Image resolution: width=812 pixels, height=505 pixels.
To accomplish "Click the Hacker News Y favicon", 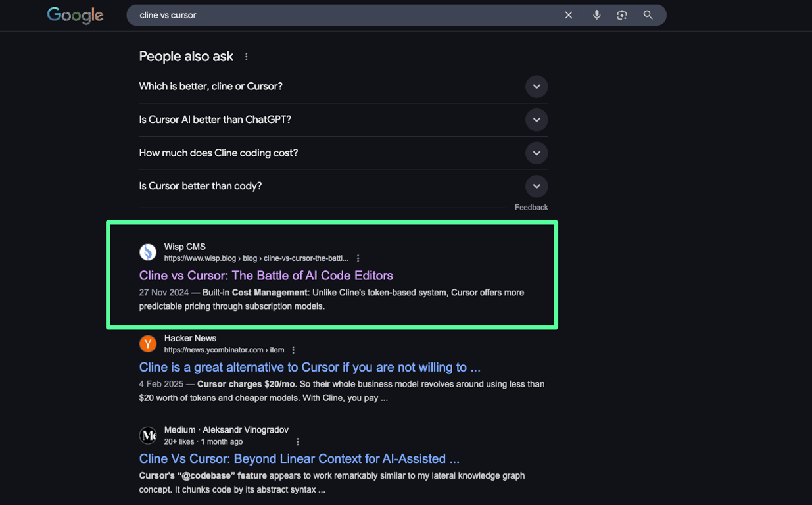I will [x=148, y=343].
